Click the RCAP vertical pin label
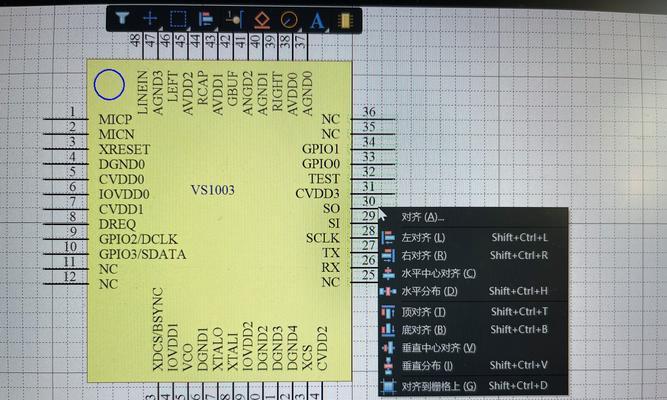Viewport: 667px width, 400px height. point(202,88)
